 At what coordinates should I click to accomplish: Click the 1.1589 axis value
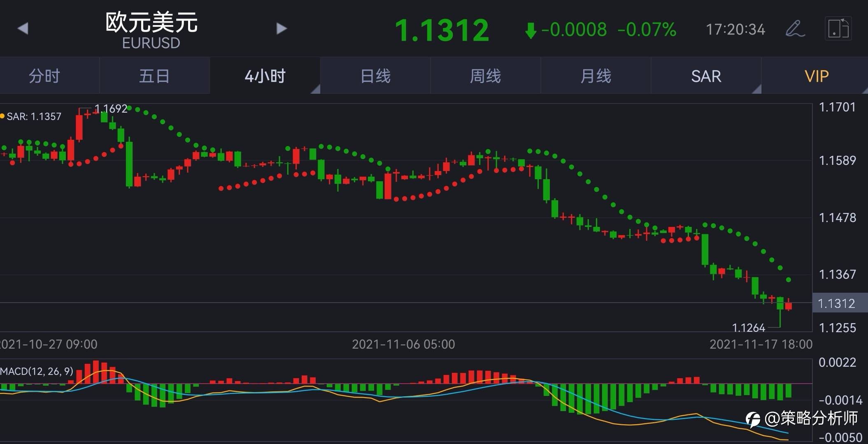(x=837, y=160)
